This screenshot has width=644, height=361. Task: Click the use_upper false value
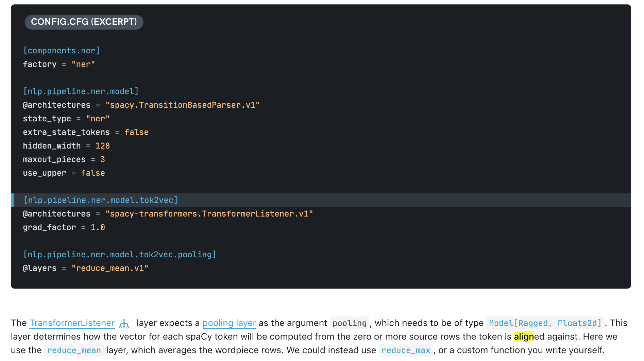tap(93, 173)
